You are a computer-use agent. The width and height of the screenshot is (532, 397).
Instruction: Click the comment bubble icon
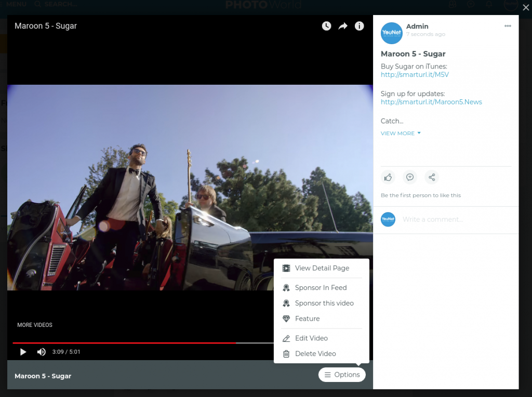pos(410,177)
